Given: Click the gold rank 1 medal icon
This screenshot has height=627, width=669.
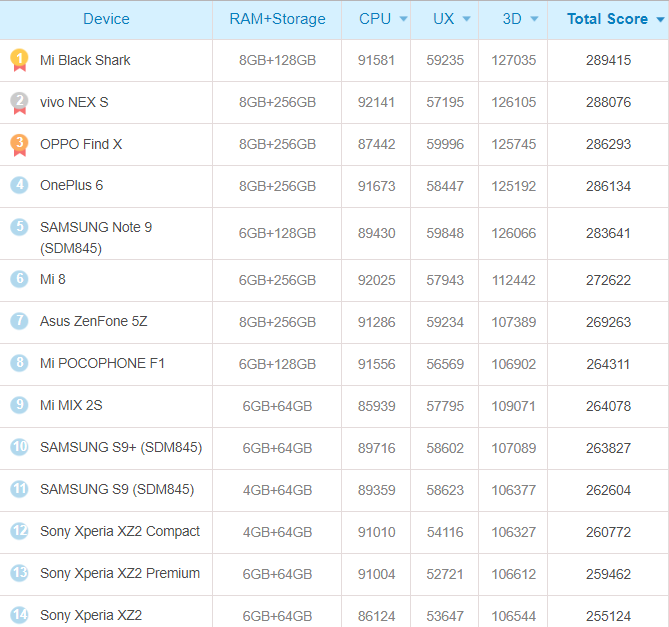Looking at the screenshot, I should [x=19, y=60].
